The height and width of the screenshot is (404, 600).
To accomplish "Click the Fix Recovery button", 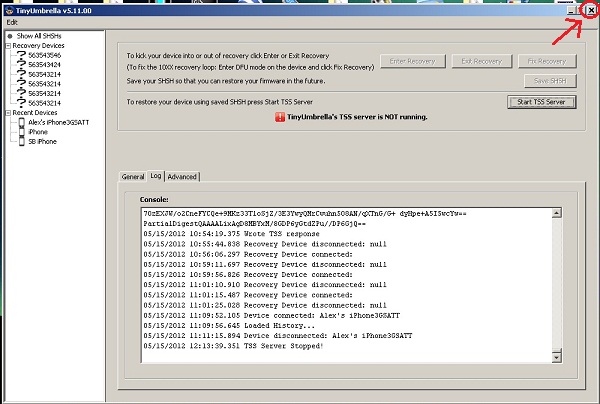I will tap(547, 61).
